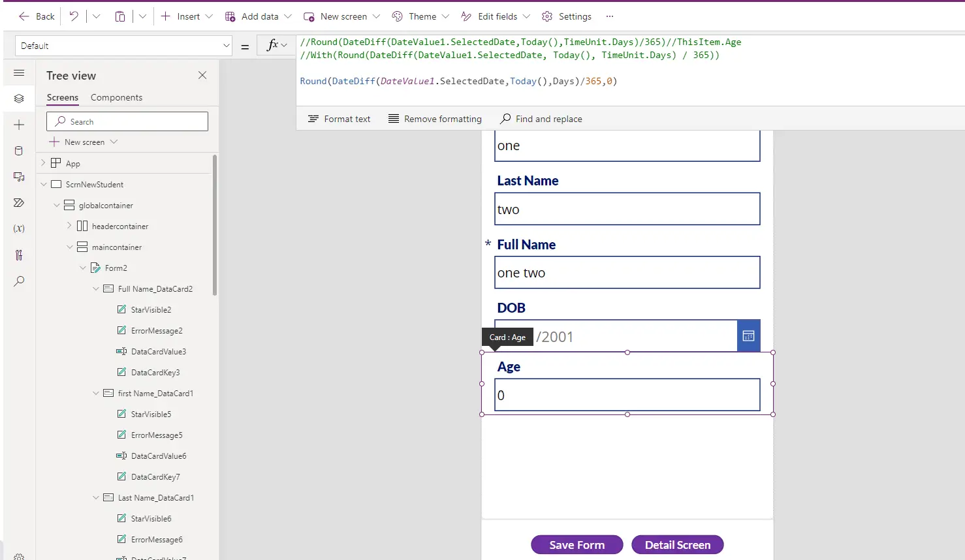Image resolution: width=965 pixels, height=560 pixels.
Task: Open the Power Automate flows panel
Action: pos(18,203)
